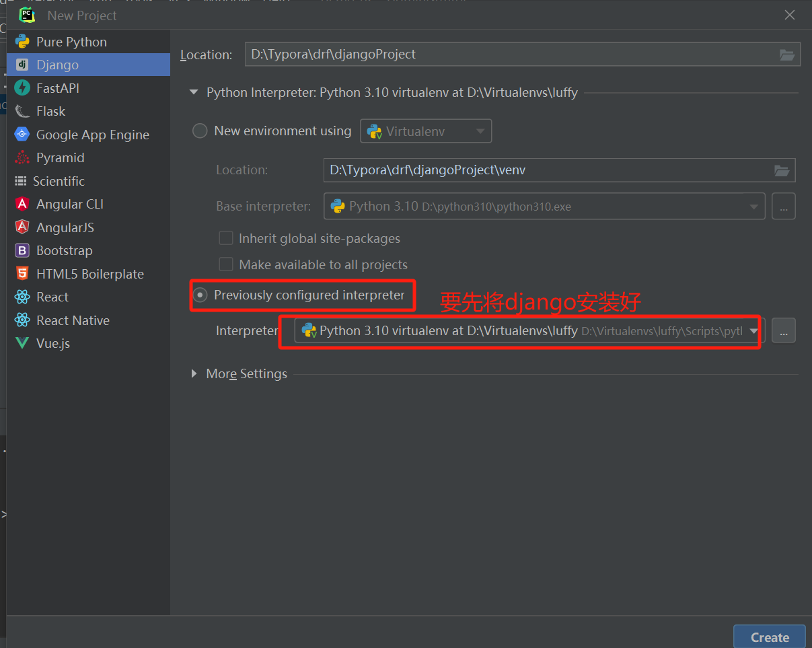Click the Angular CLI shield icon

[22, 204]
